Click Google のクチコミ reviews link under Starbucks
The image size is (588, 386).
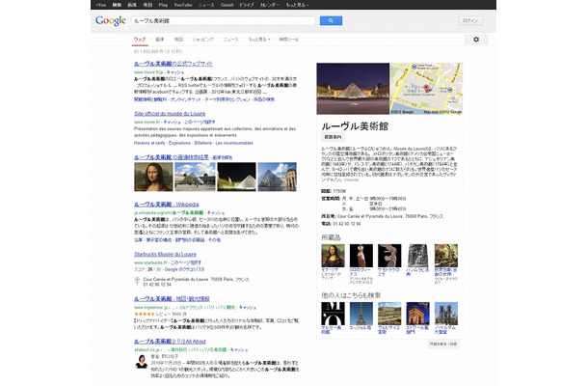point(185,269)
